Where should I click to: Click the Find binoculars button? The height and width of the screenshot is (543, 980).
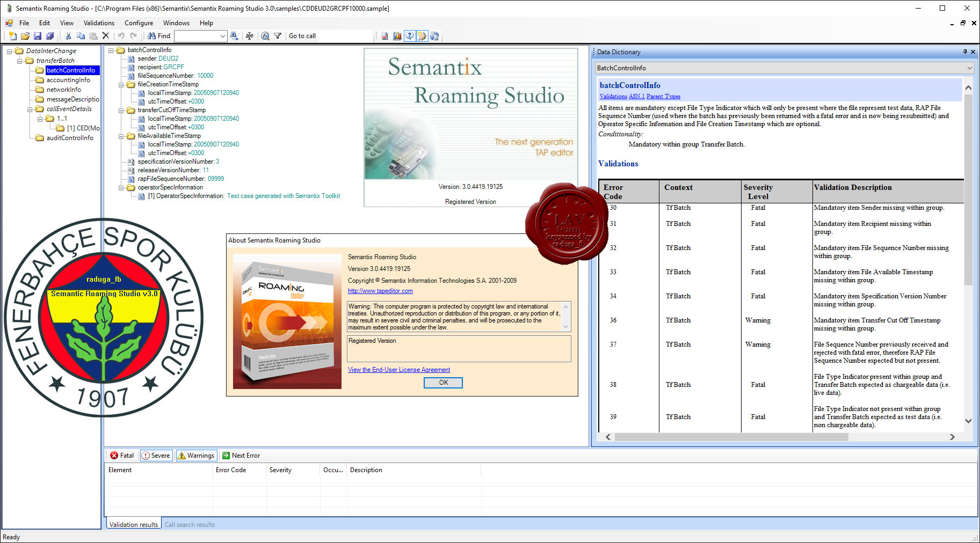(159, 36)
